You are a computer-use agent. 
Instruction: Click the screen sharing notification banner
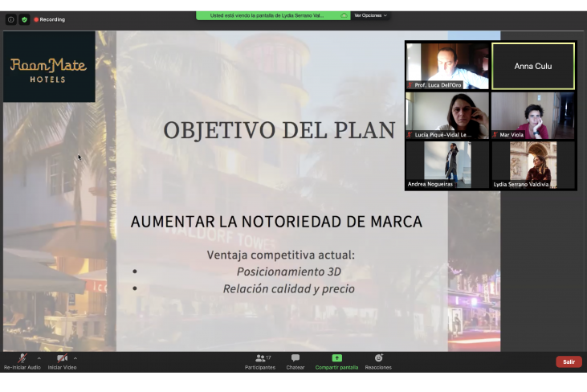(x=267, y=15)
